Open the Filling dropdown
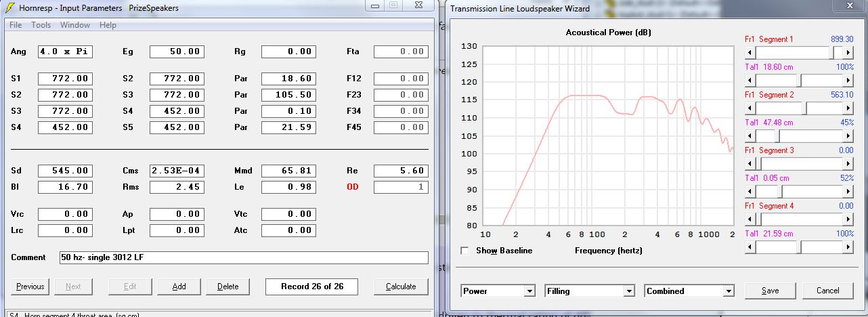The height and width of the screenshot is (317, 868). click(x=590, y=291)
